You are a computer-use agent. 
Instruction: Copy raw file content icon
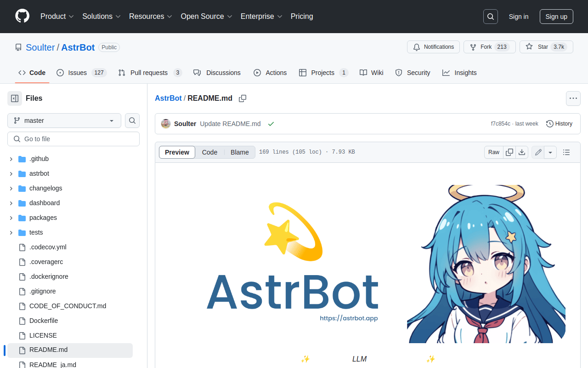tap(509, 152)
